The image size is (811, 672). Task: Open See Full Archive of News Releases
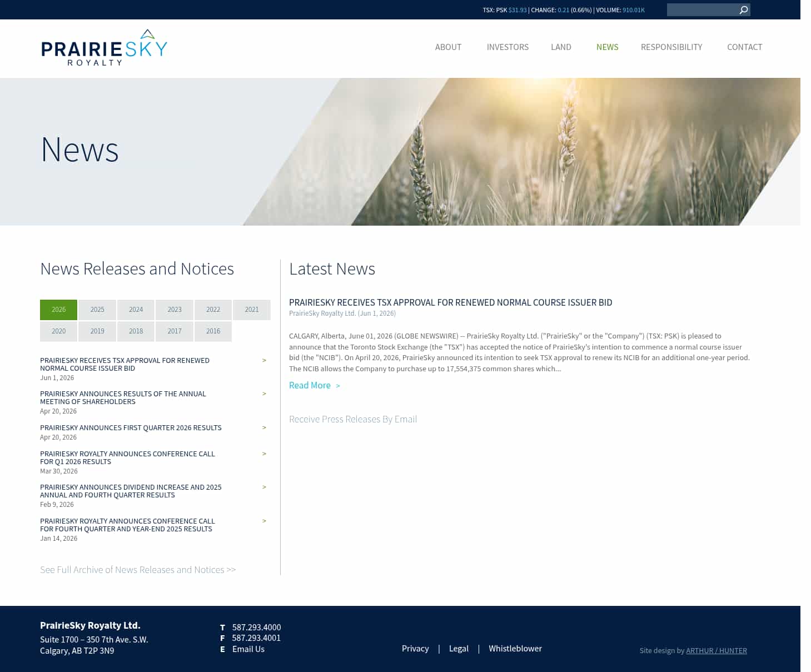(138, 570)
